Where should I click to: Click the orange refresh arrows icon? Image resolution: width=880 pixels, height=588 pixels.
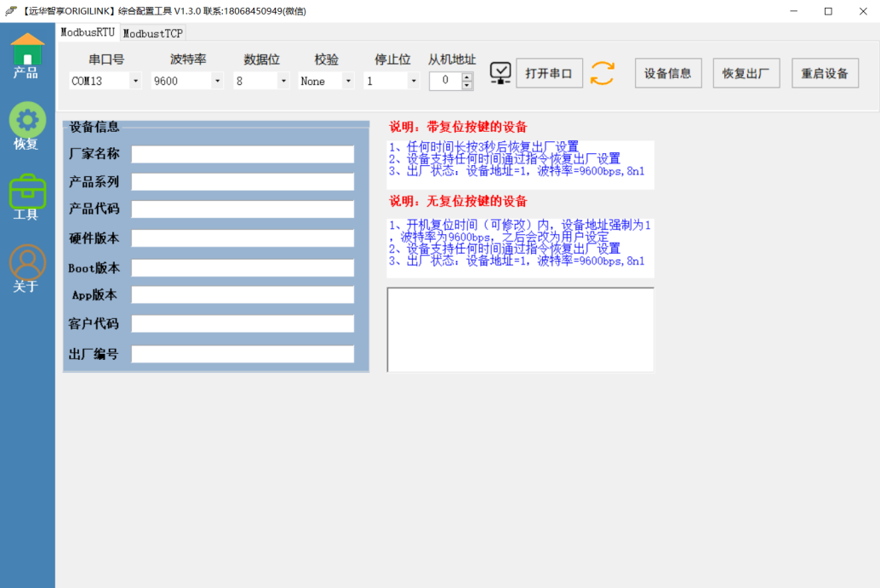click(x=602, y=73)
